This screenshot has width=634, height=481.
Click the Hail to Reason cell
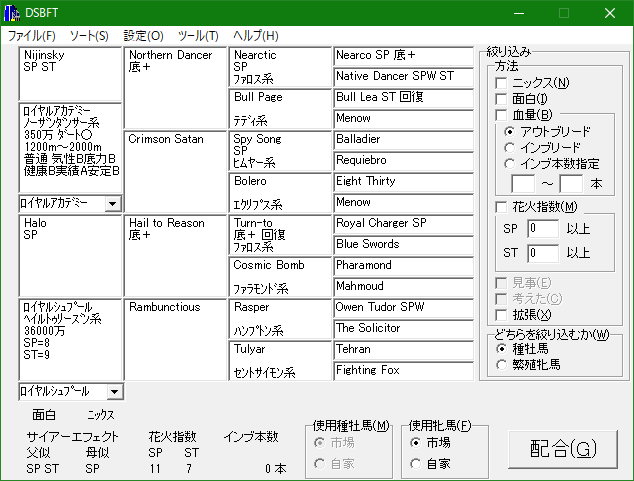(x=175, y=256)
